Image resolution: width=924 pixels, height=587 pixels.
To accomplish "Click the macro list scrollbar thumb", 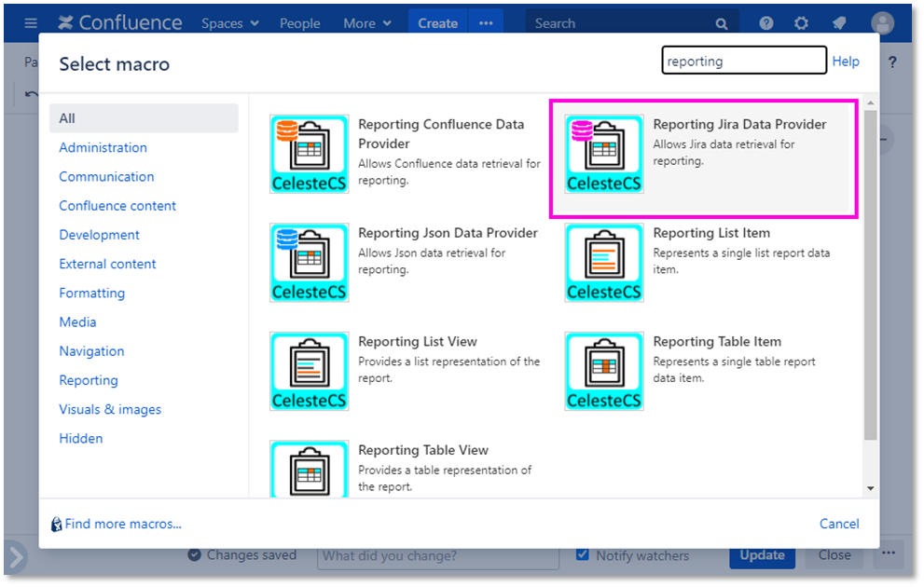I will (870, 275).
